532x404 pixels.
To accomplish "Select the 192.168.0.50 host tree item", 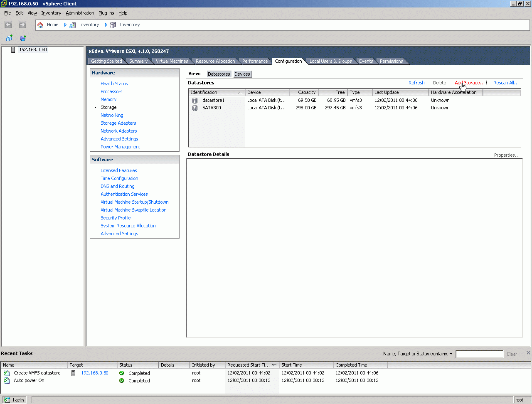I will 33,50.
